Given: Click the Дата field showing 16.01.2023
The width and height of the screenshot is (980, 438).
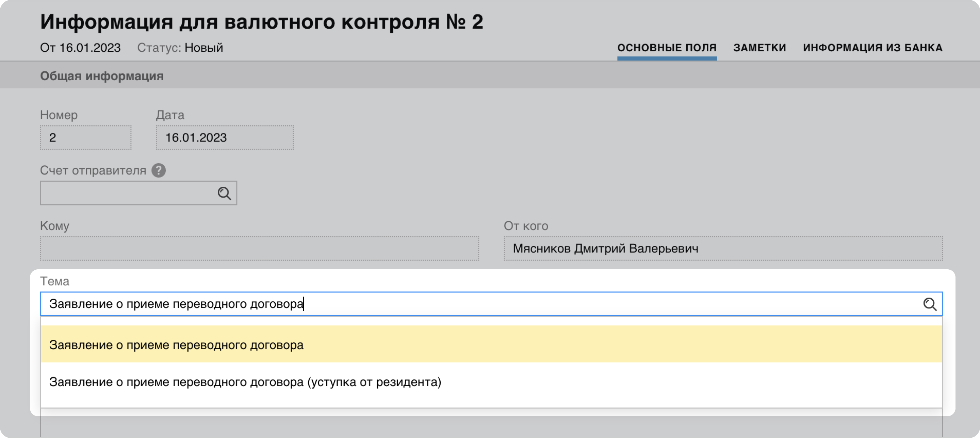Looking at the screenshot, I should (225, 138).
